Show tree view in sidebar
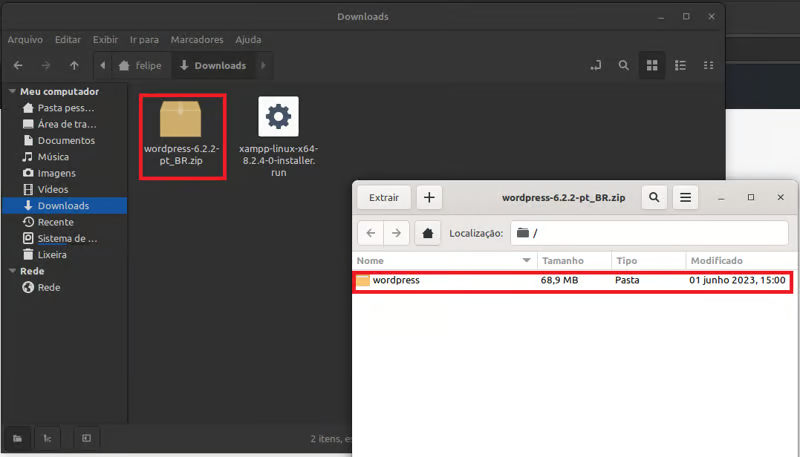The image size is (800, 457). pyautogui.click(x=48, y=438)
